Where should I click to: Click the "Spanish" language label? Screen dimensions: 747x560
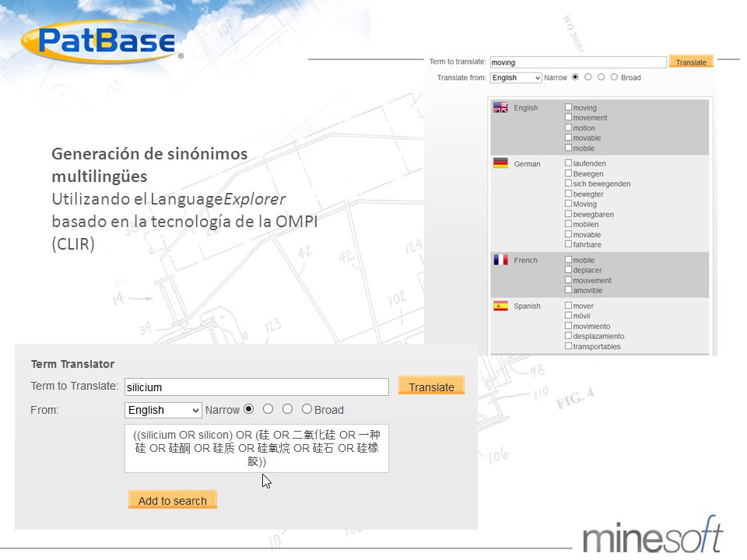pos(527,306)
